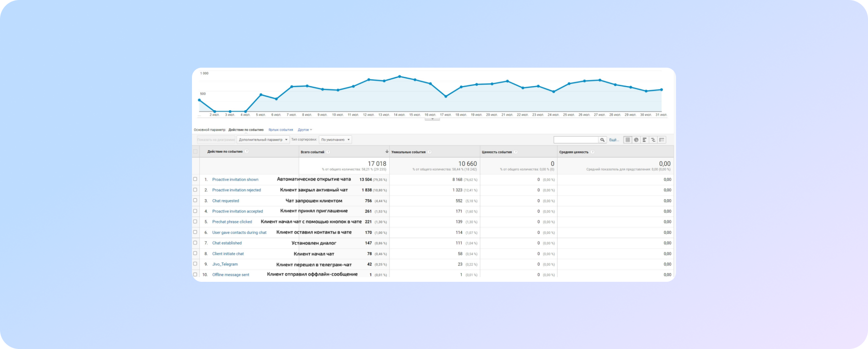Click the 14 июл. peak point on chart
868x349 pixels.
399,76
